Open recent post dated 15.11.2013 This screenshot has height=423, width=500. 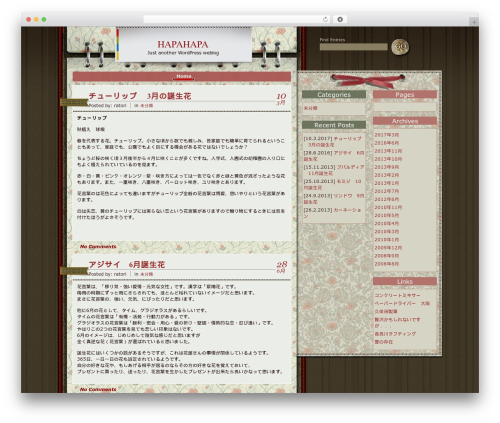click(333, 170)
